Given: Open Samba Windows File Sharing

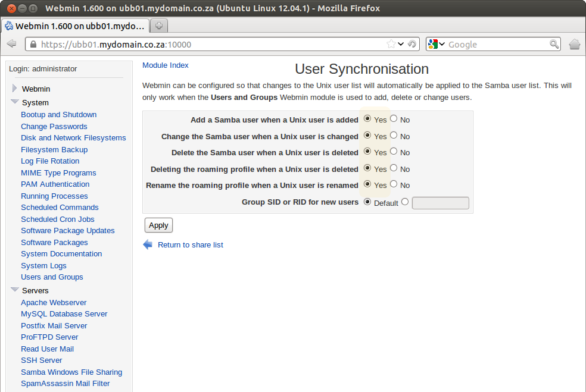Looking at the screenshot, I should 71,372.
